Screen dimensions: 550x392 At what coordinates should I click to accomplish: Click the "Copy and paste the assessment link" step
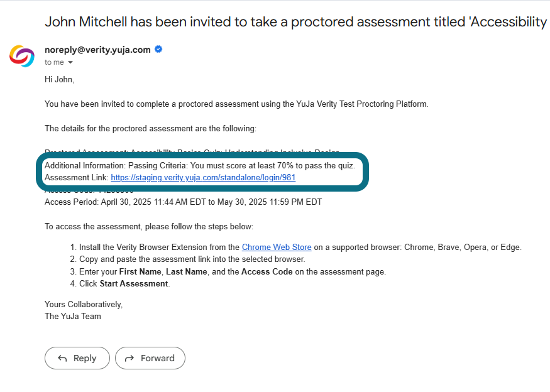coord(192,259)
